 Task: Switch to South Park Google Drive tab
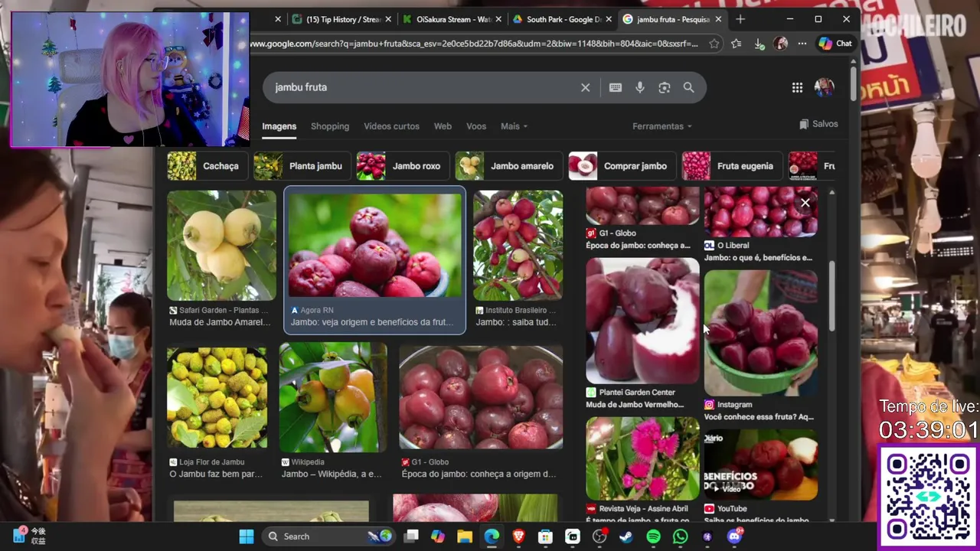pos(563,19)
